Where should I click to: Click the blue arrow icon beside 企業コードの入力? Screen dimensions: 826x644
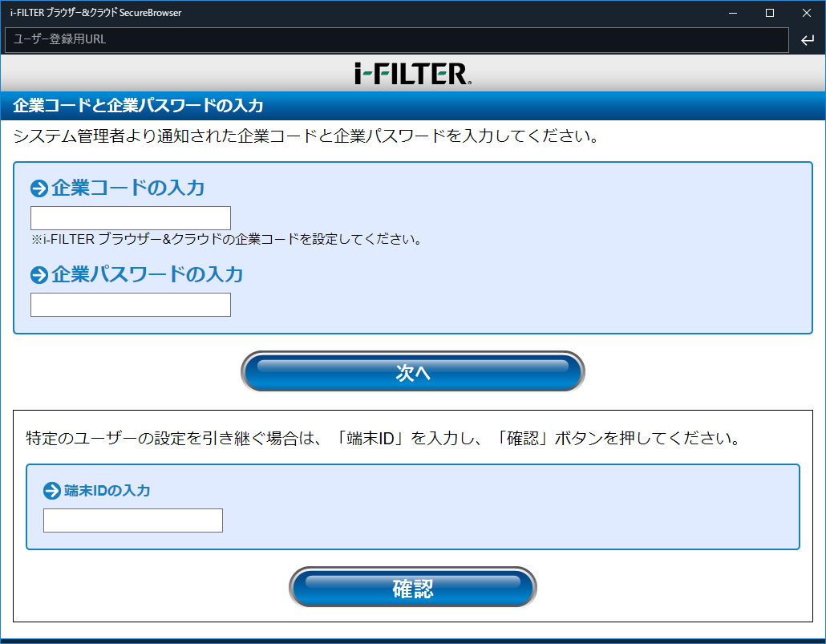point(38,188)
